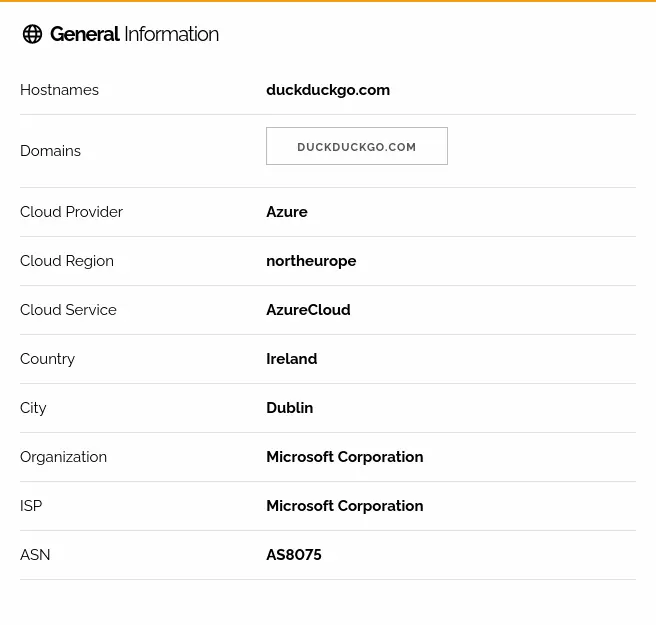Click the Cloud Provider label
Image resolution: width=656 pixels, height=625 pixels.
click(71, 212)
